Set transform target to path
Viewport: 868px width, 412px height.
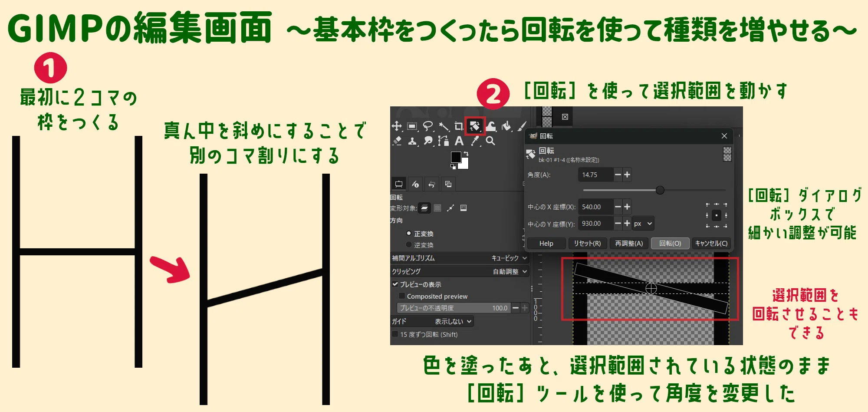[x=450, y=208]
